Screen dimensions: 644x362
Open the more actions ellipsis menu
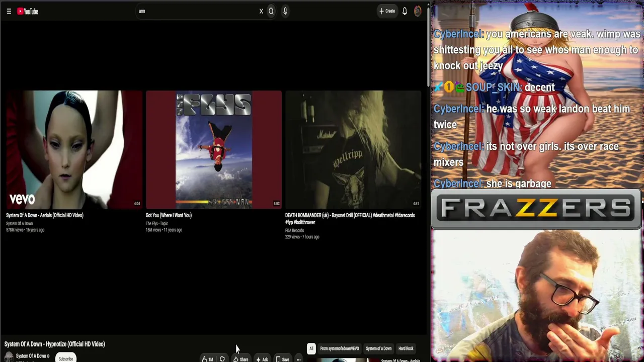tap(298, 359)
